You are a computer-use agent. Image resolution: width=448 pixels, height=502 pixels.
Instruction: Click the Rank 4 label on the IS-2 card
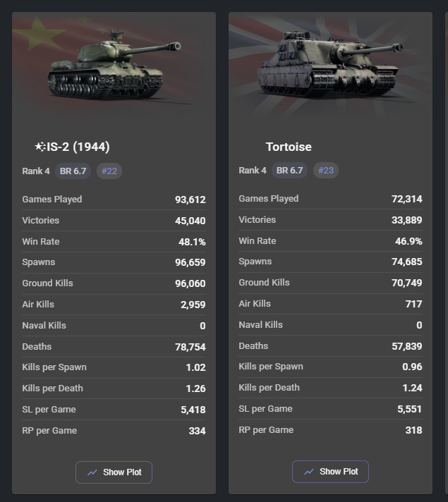[35, 171]
